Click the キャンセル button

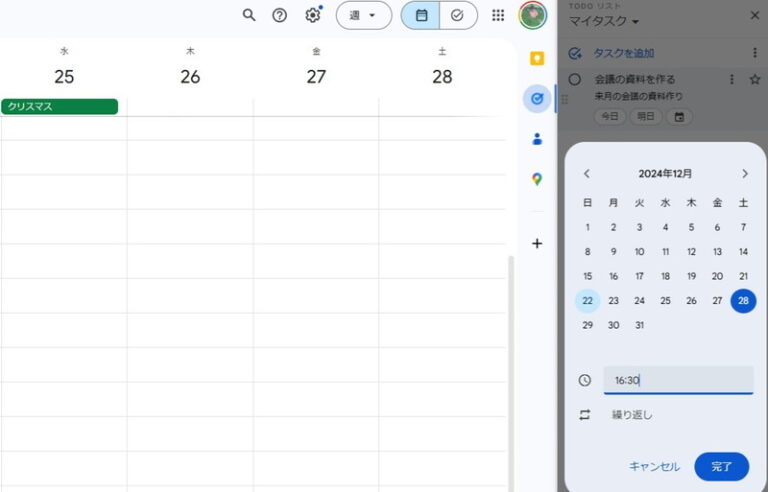coord(654,466)
